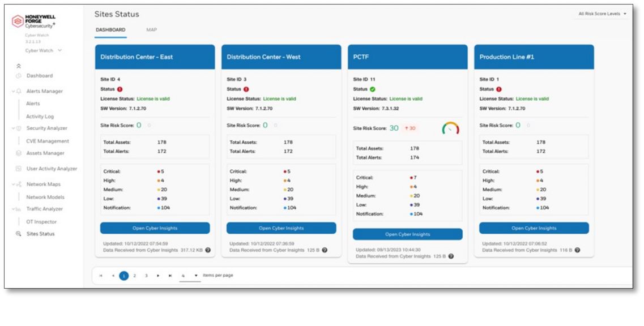
Task: Click the risk score gauge on PCTF card
Action: (450, 129)
